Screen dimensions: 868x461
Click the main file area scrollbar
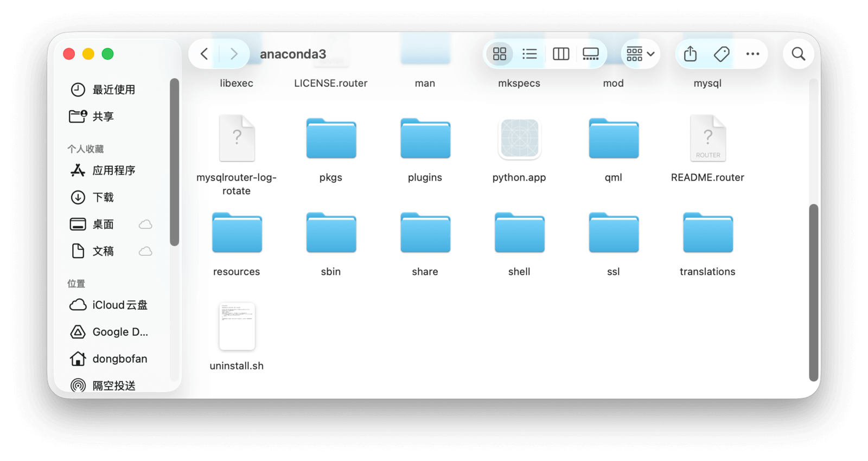pyautogui.click(x=813, y=293)
